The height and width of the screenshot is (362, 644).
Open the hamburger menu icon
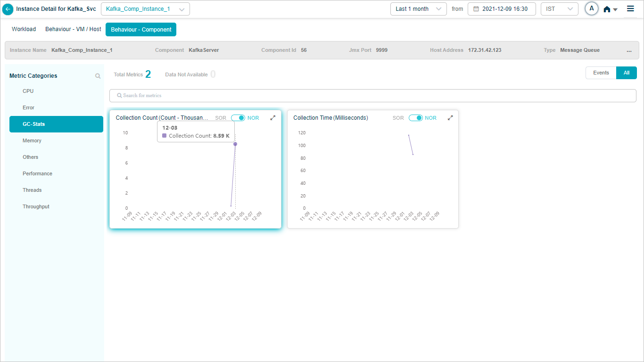(x=630, y=8)
